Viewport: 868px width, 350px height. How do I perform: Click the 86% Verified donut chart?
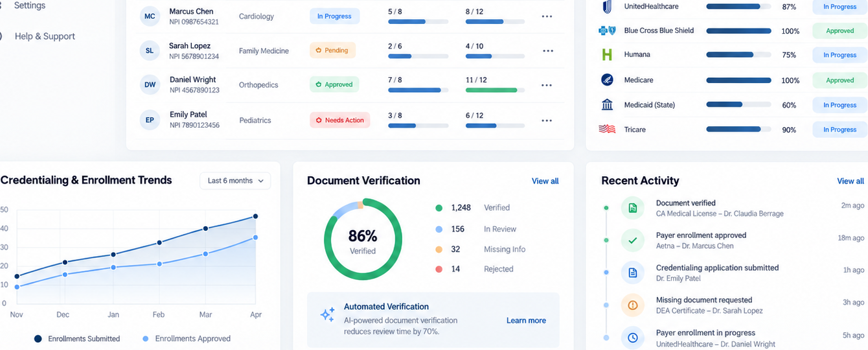pos(363,239)
